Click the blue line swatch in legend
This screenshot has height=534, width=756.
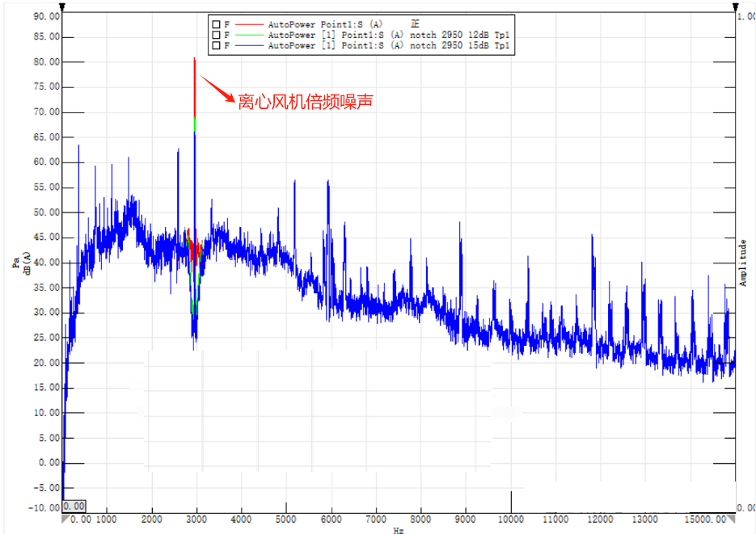pyautogui.click(x=248, y=46)
